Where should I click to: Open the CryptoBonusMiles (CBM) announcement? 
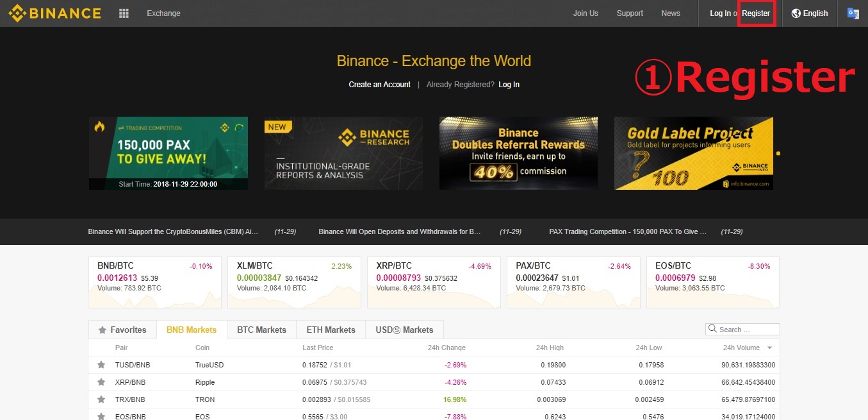coord(173,231)
